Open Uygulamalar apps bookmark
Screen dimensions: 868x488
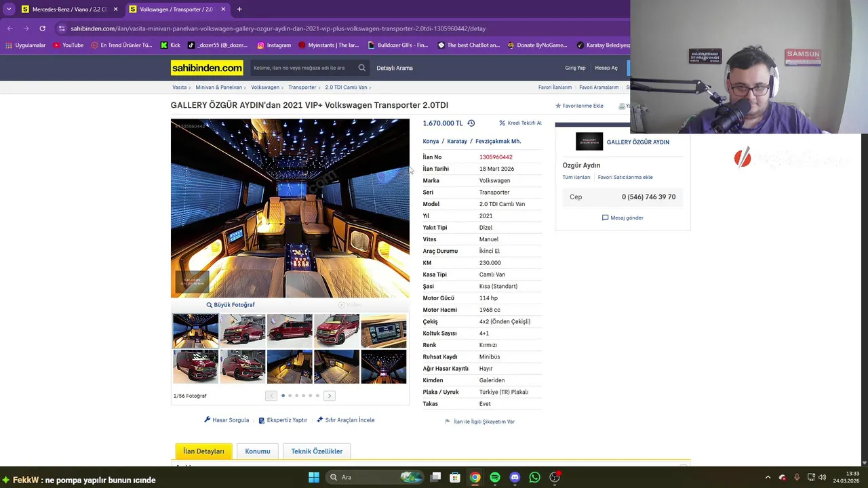pyautogui.click(x=26, y=45)
